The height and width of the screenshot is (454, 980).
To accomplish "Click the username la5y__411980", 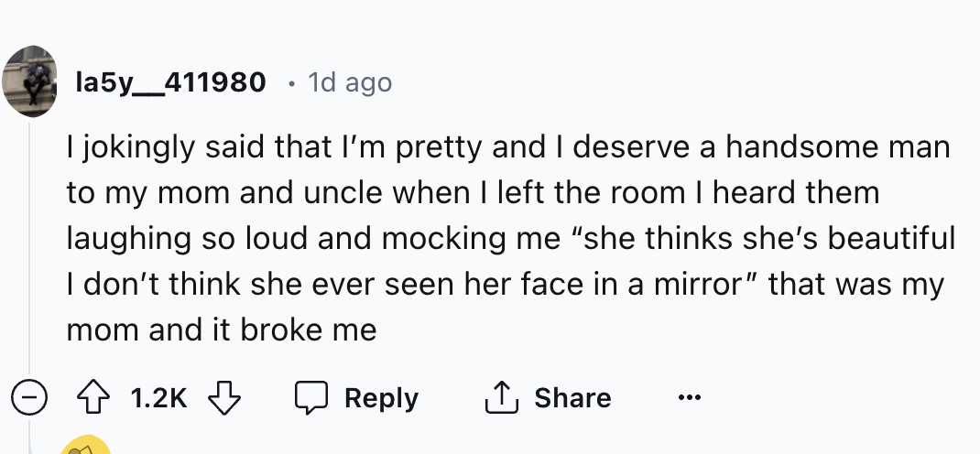I will [x=171, y=82].
